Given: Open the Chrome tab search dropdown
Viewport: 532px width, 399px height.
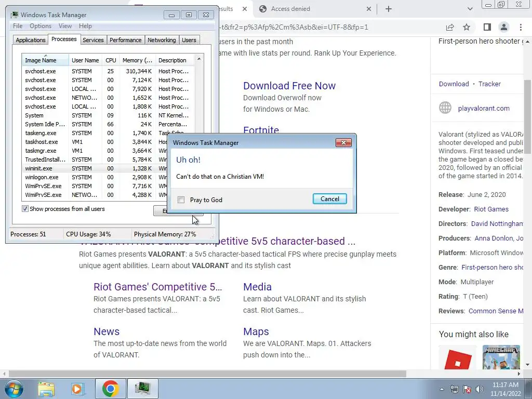Looking at the screenshot, I should 470,9.
